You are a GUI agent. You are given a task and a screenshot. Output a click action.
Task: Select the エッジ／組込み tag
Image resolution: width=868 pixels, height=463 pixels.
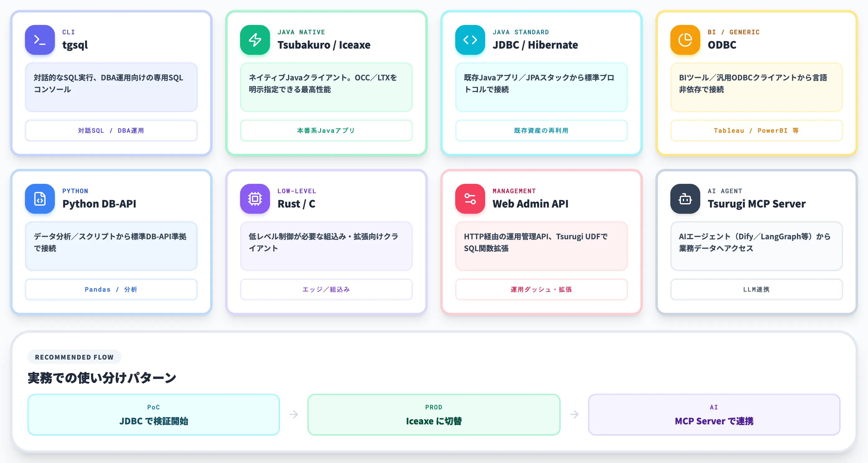coord(326,289)
